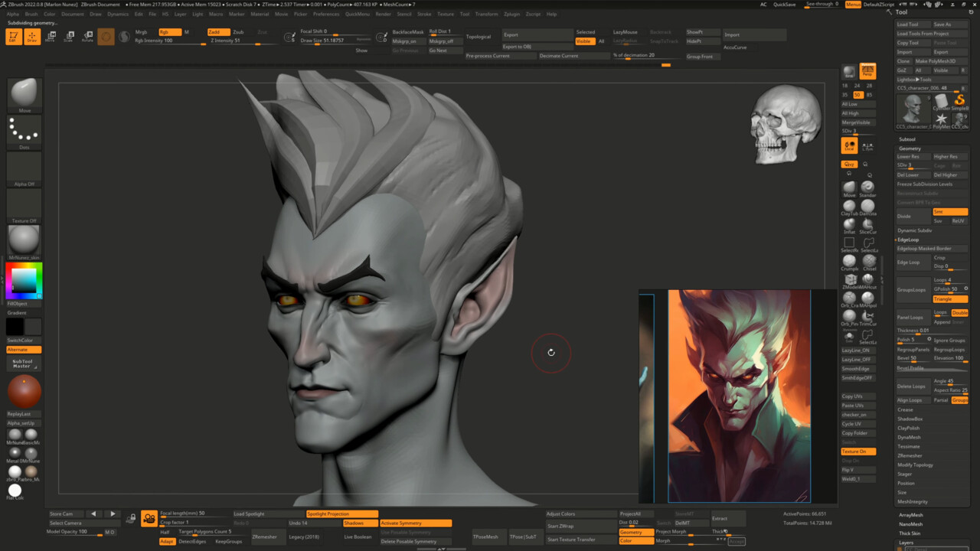
Task: Select the SliceCurve brush icon
Action: [x=867, y=225]
